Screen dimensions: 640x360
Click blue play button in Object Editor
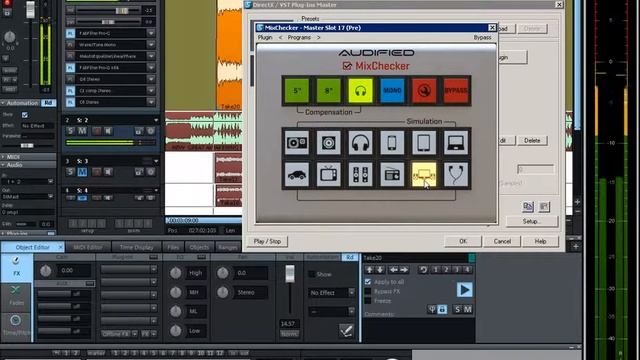pyautogui.click(x=464, y=290)
